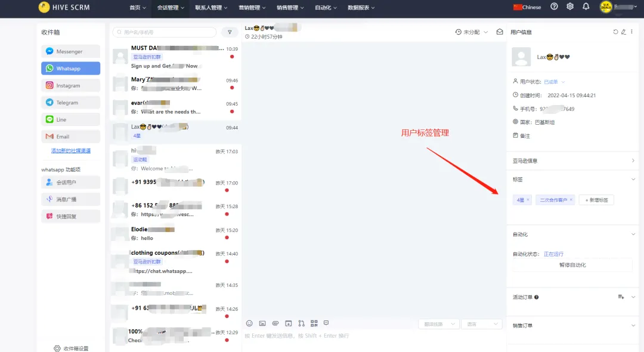
Task: Insert an image via picture icon
Action: click(262, 323)
